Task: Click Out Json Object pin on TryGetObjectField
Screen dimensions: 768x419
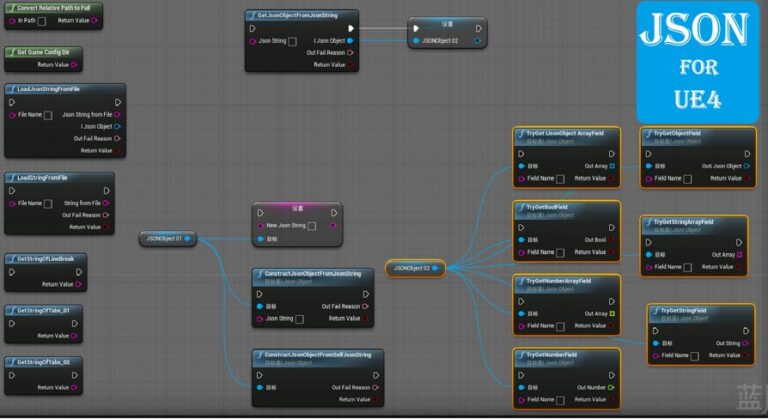Action: pos(746,166)
